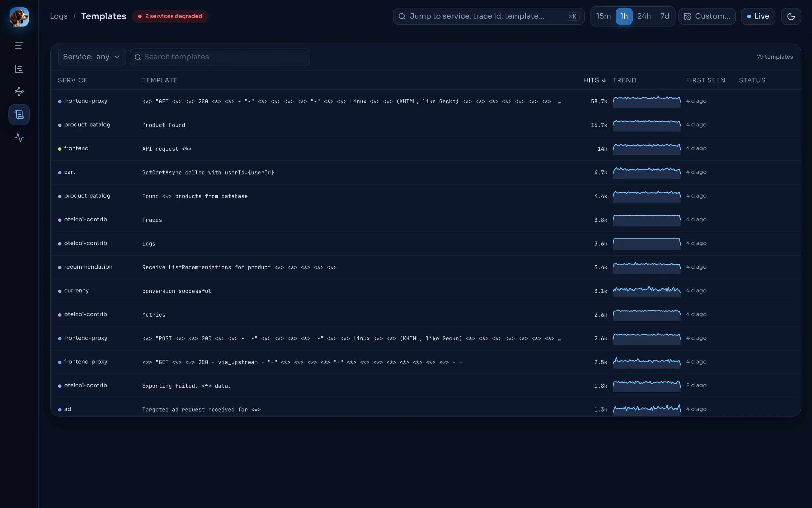The image size is (812, 508).
Task: Open the Targeted ad request template row
Action: pos(425,408)
